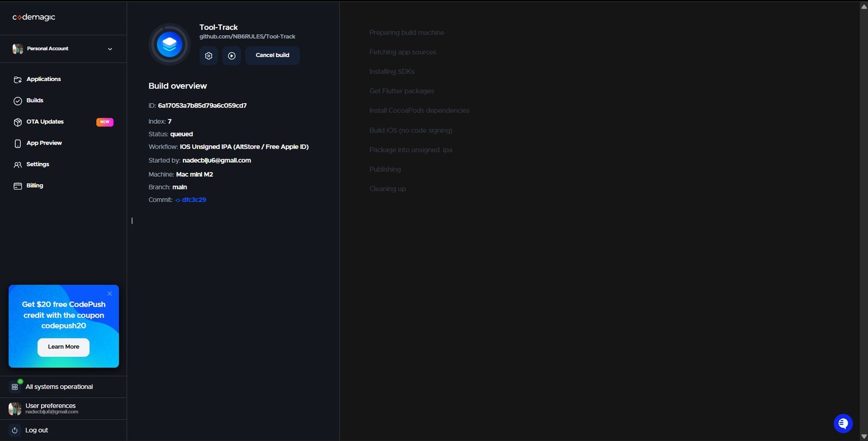Open the Billing page
This screenshot has height=441, width=868.
(x=35, y=186)
